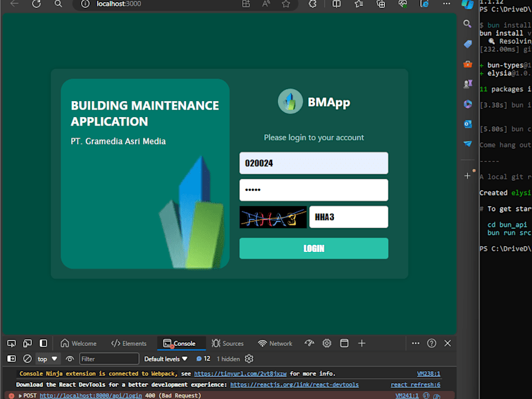Open browser essentials heart icon
This screenshot has height=399, width=532.
coord(403,4)
